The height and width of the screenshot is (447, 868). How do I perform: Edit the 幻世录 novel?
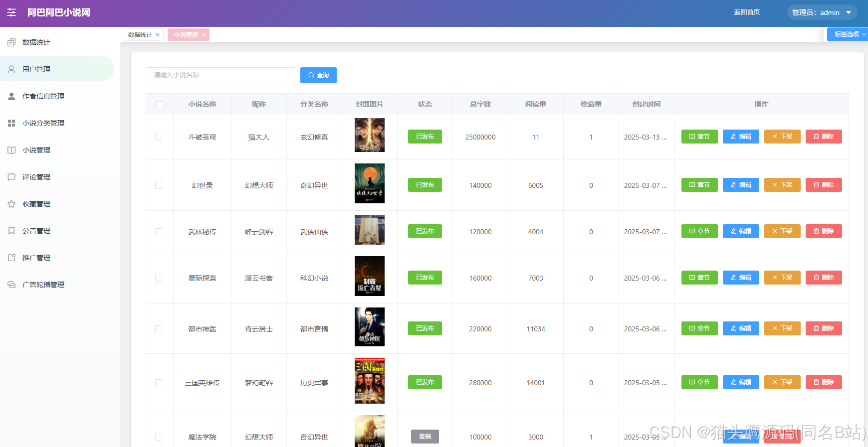(x=741, y=185)
